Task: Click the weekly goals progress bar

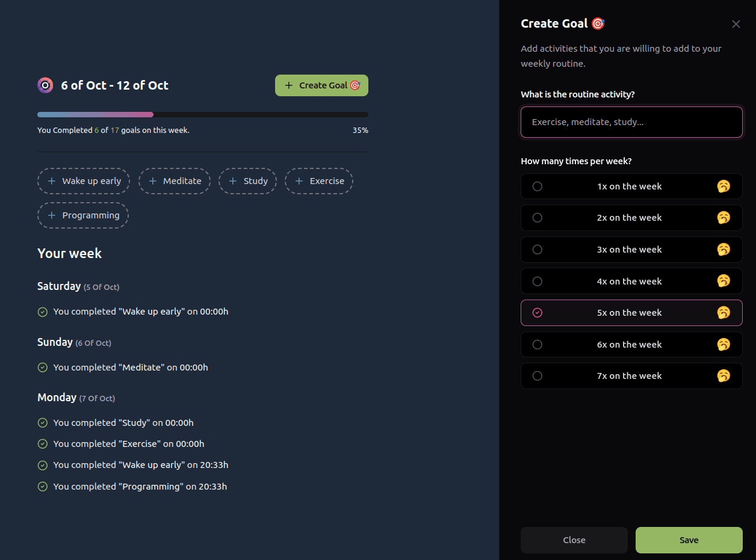Action: 202,114
